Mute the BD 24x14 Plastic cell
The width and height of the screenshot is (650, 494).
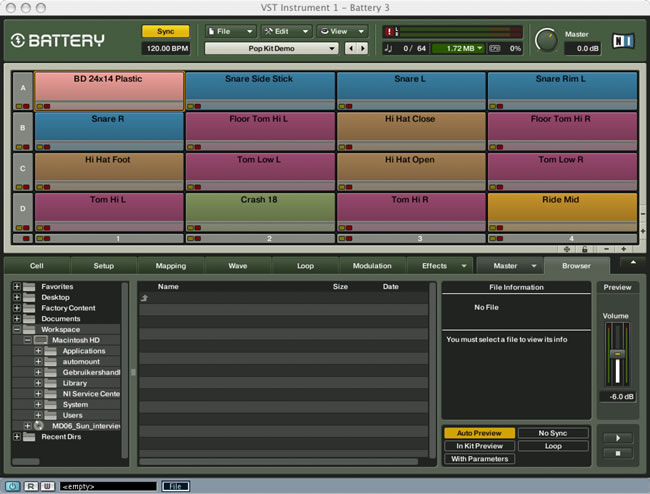[x=47, y=107]
